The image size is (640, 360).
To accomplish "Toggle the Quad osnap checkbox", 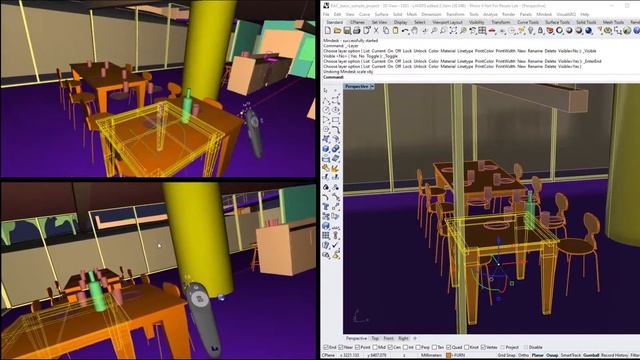I will coord(449,347).
